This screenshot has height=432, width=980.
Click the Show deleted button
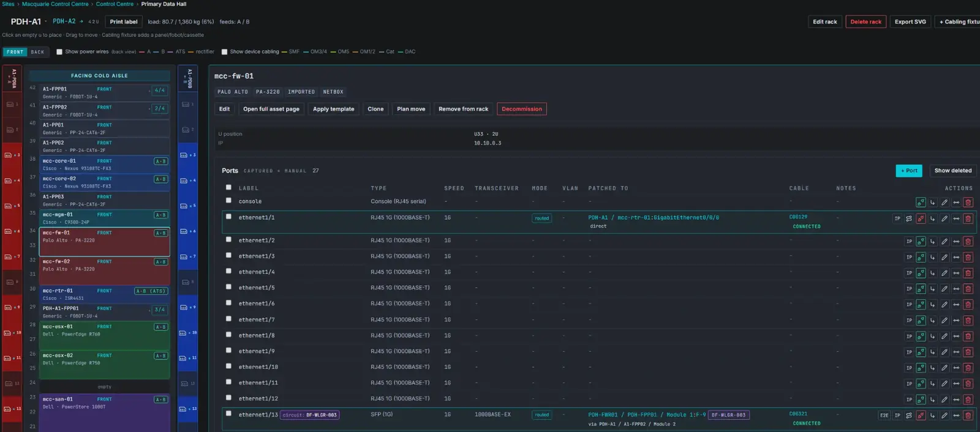[x=953, y=171]
